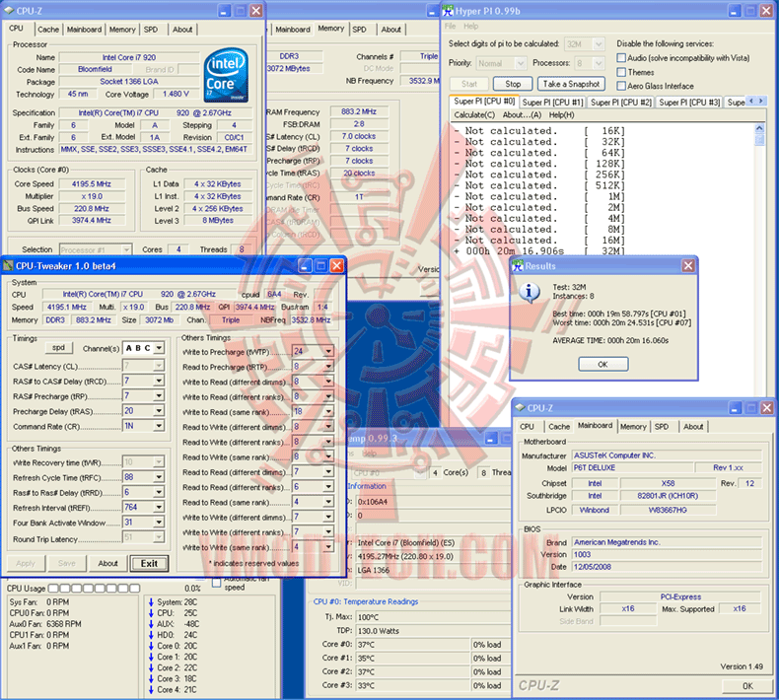Viewport: 779px width, 700px height.
Task: Select the Super PI [CPU #3] tab
Action: (x=689, y=102)
